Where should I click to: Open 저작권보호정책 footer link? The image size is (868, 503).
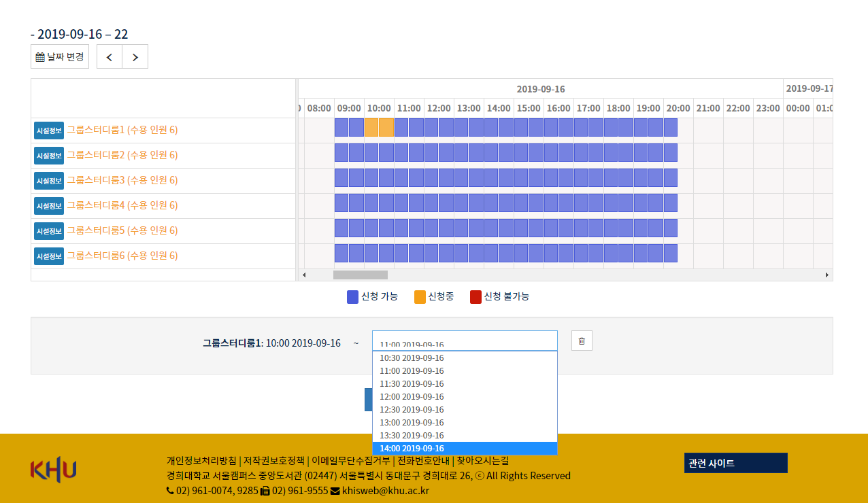pyautogui.click(x=274, y=460)
